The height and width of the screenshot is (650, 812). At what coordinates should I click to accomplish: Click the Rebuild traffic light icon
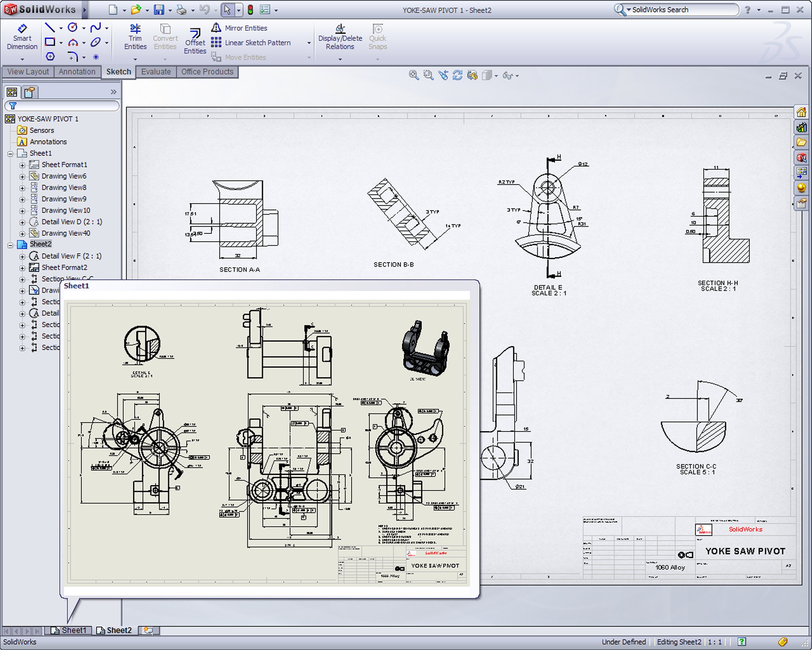click(x=250, y=10)
